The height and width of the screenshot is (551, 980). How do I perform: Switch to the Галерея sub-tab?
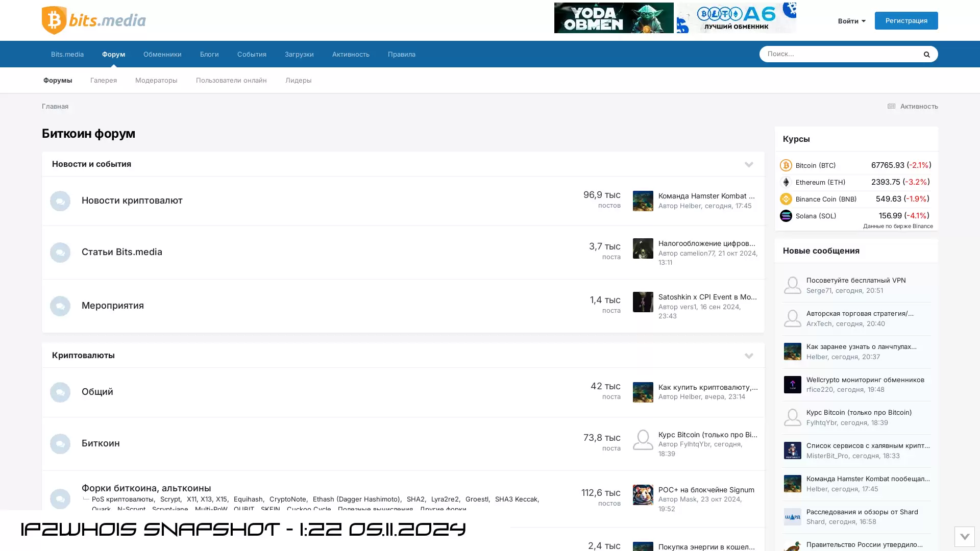tap(104, 80)
